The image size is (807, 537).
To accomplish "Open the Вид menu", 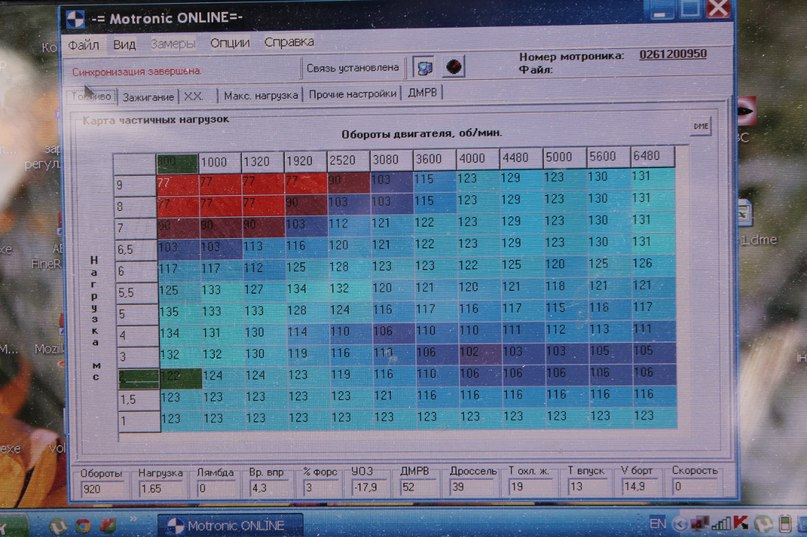I will [x=125, y=45].
